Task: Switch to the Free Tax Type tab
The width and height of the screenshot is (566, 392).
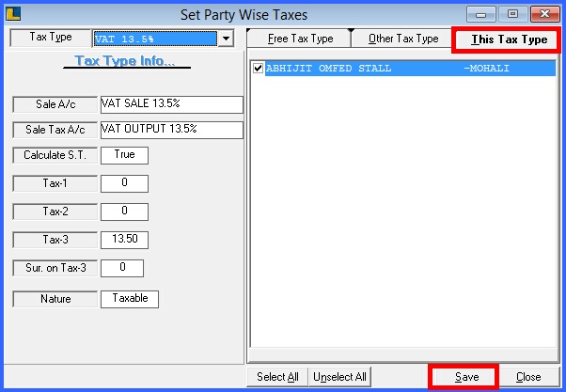Action: (x=300, y=39)
